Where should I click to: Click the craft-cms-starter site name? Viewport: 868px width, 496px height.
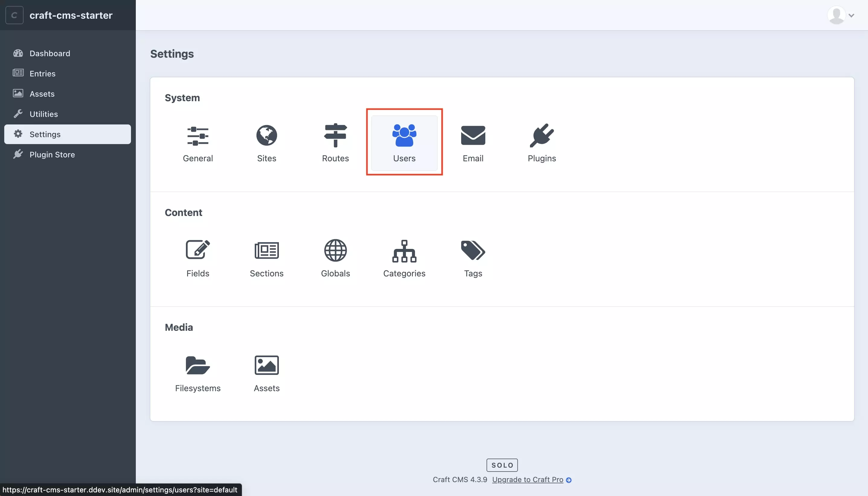[x=71, y=15]
